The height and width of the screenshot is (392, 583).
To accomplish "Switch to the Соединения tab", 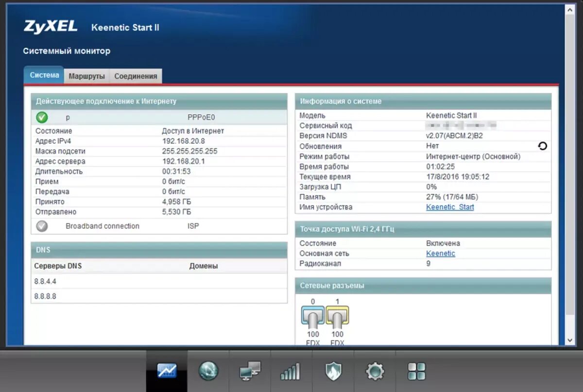I will (136, 76).
